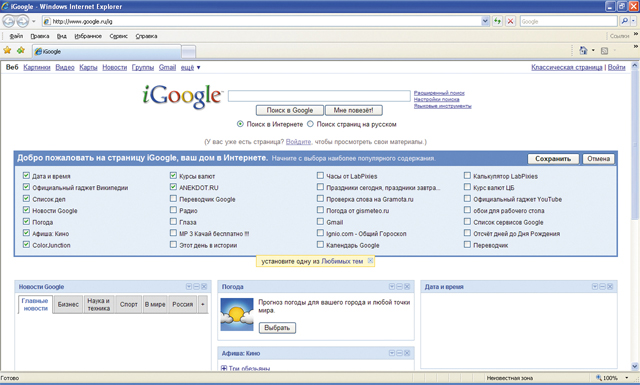Select the Поиск в Интернете radio button

click(x=240, y=124)
